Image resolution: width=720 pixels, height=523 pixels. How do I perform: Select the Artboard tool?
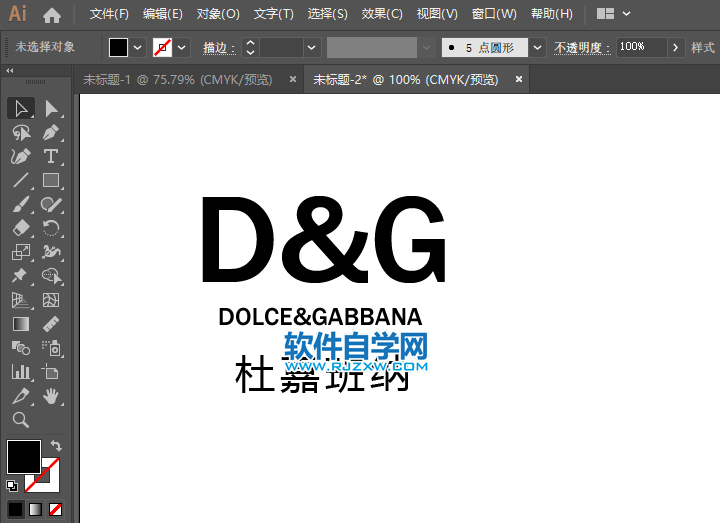click(51, 371)
